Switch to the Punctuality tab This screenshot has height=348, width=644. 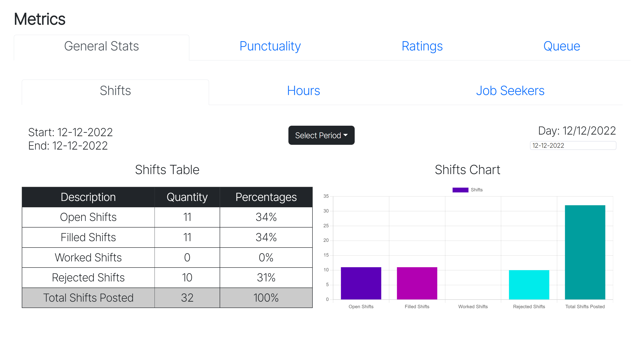[270, 46]
